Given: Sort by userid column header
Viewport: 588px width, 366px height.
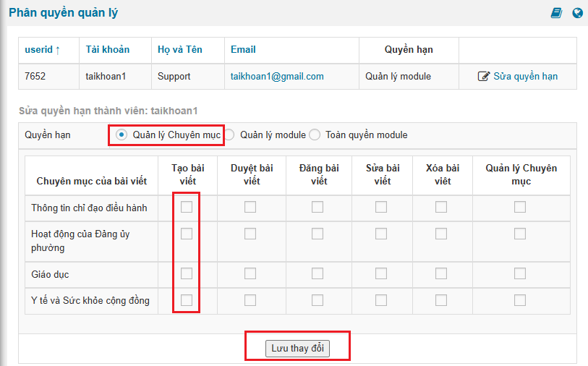Looking at the screenshot, I should point(42,50).
